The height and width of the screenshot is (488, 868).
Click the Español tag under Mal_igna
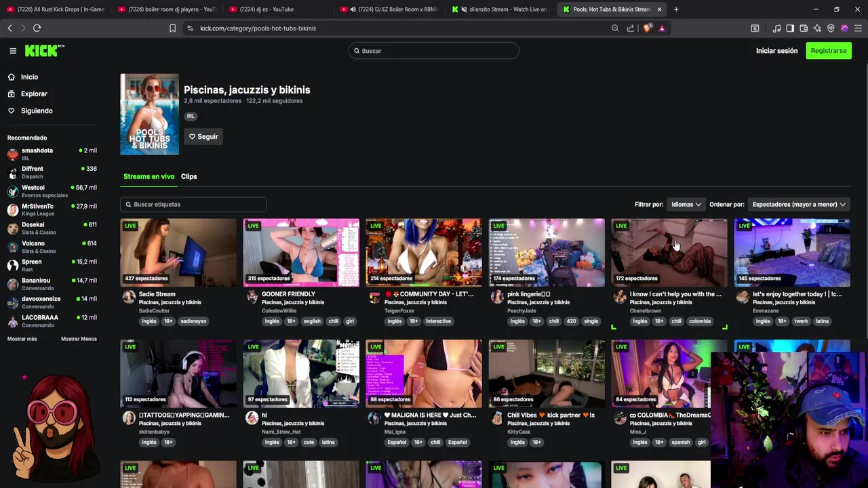397,443
